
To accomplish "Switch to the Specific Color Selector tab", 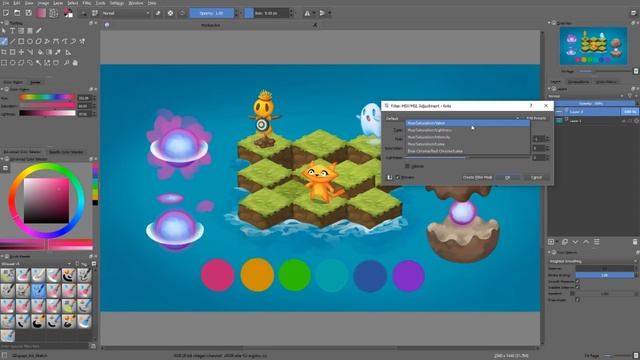I will pos(66,152).
